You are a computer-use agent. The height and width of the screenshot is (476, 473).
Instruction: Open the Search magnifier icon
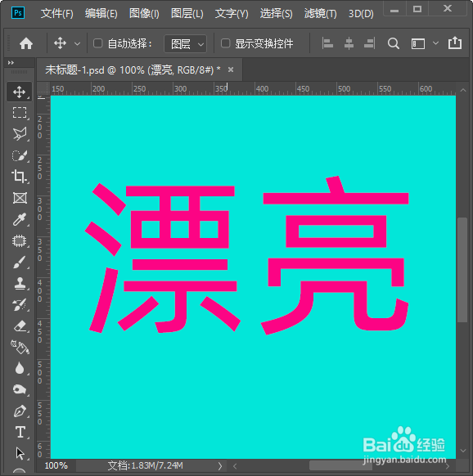coord(394,43)
